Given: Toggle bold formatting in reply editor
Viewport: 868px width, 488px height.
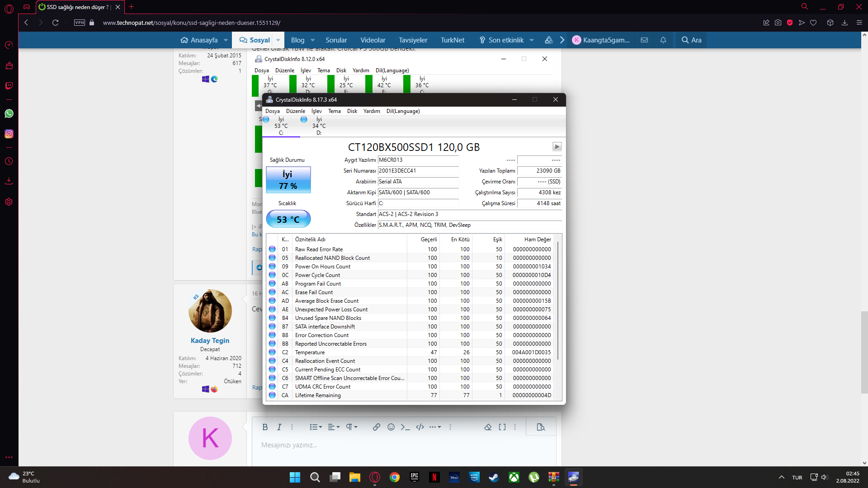Looking at the screenshot, I should point(265,427).
